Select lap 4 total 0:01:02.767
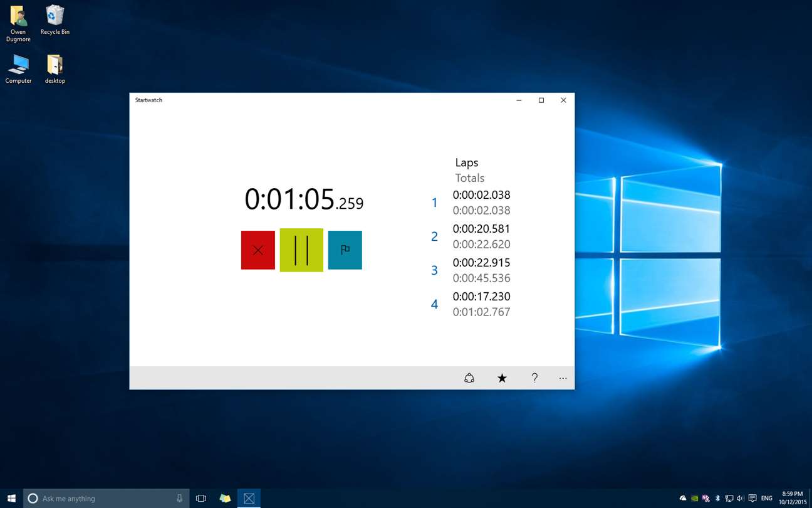Viewport: 812px width, 508px height. (x=481, y=312)
